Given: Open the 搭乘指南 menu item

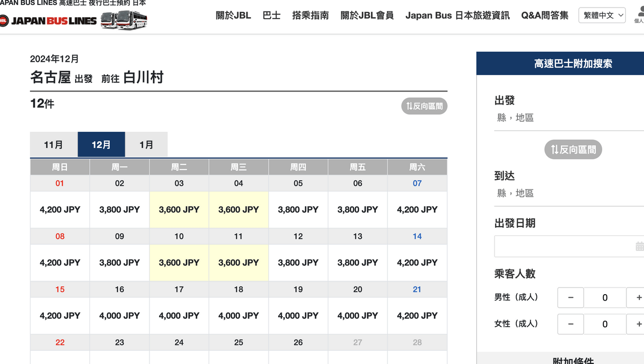Looking at the screenshot, I should pyautogui.click(x=310, y=16).
